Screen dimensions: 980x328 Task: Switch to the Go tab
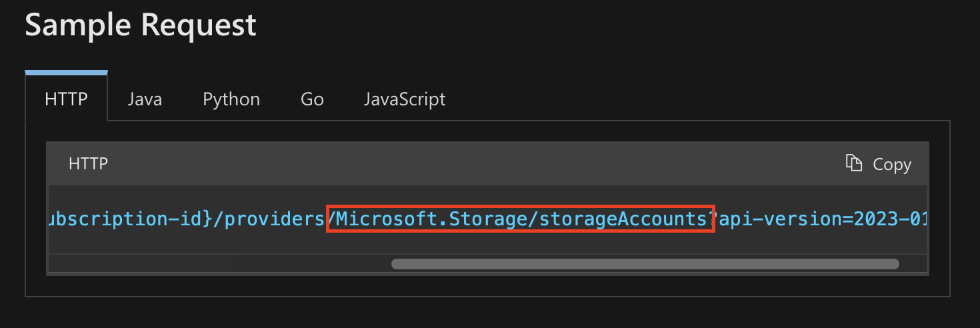point(312,99)
